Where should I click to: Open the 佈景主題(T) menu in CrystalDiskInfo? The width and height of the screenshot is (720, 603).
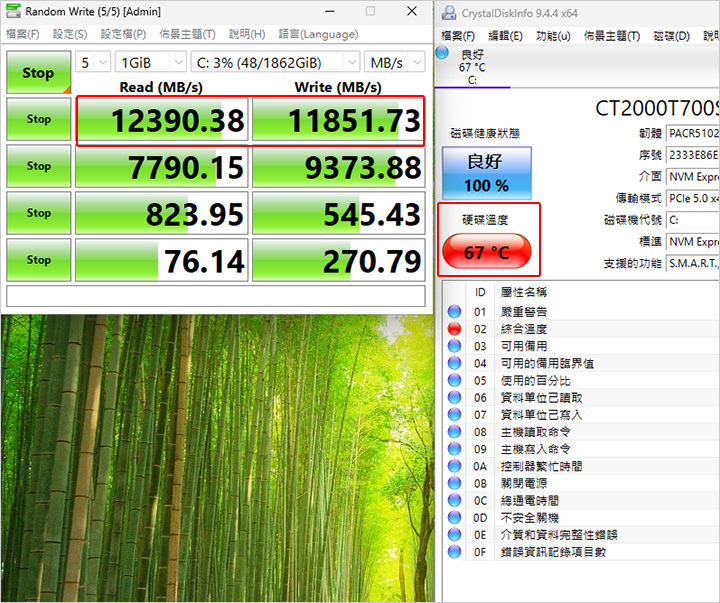612,36
